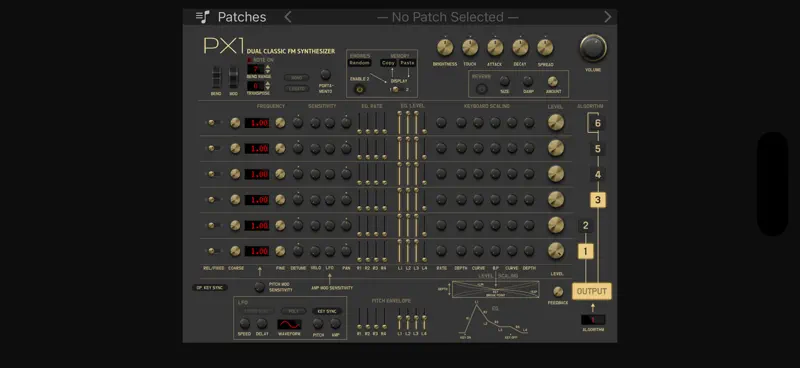Click operator 2 Pan knob
This screenshot has width=800, height=368.
[346, 225]
